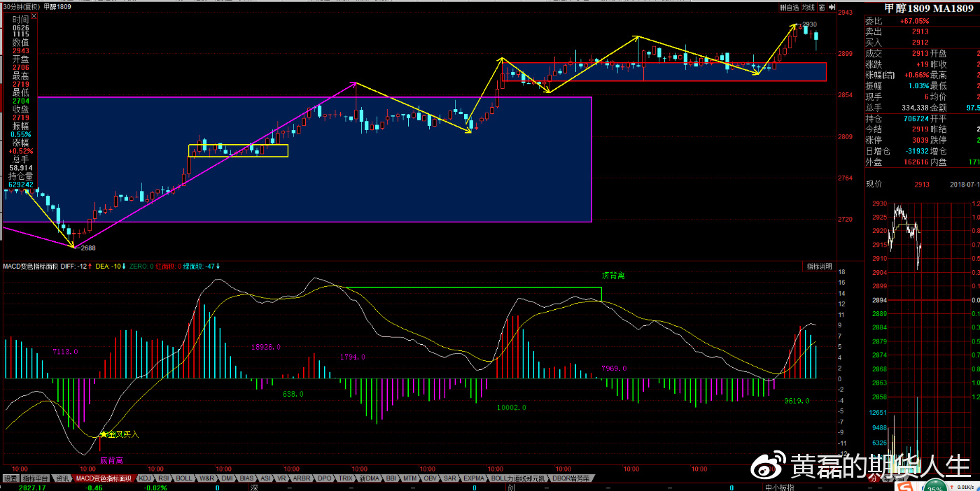
Task: Click the 顶背离 divergence label
Action: [613, 276]
